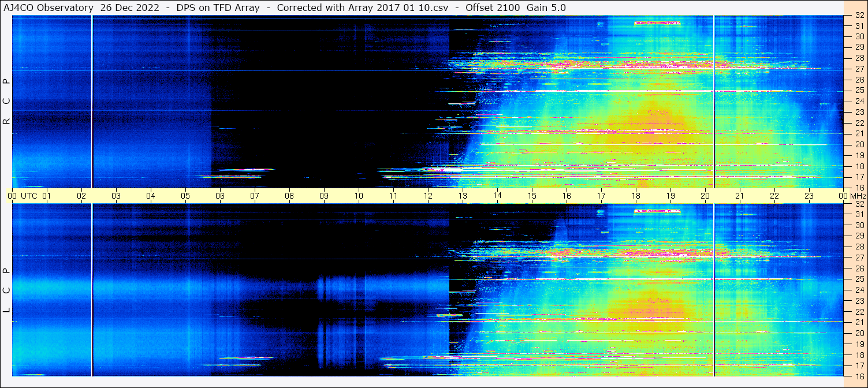Select the 19 hour mark on UTC axis
Image resolution: width=868 pixels, height=388 pixels.
670,196
